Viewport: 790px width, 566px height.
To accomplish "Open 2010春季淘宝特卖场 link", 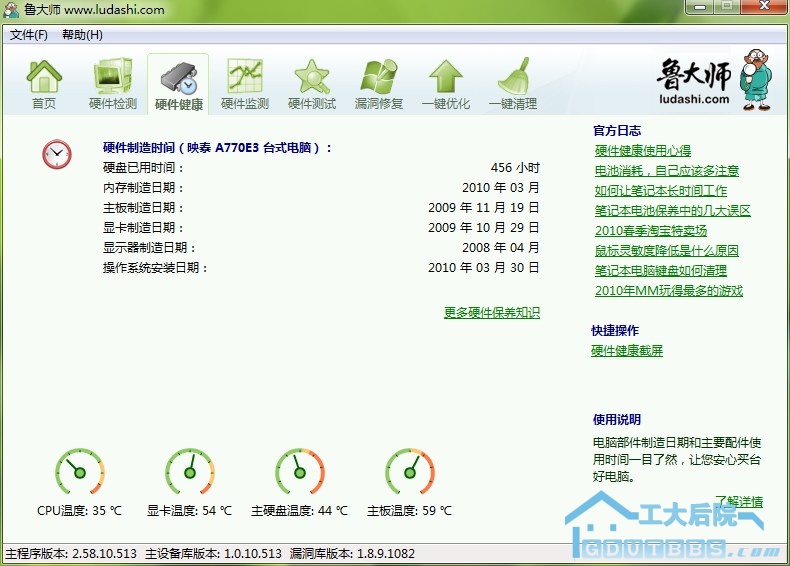I will click(x=651, y=231).
